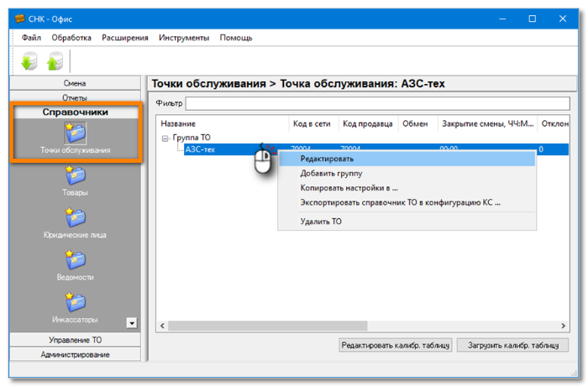Click Редактировать калибр. таблицу button
Viewport: 588px width, 387px height.
[x=396, y=345]
